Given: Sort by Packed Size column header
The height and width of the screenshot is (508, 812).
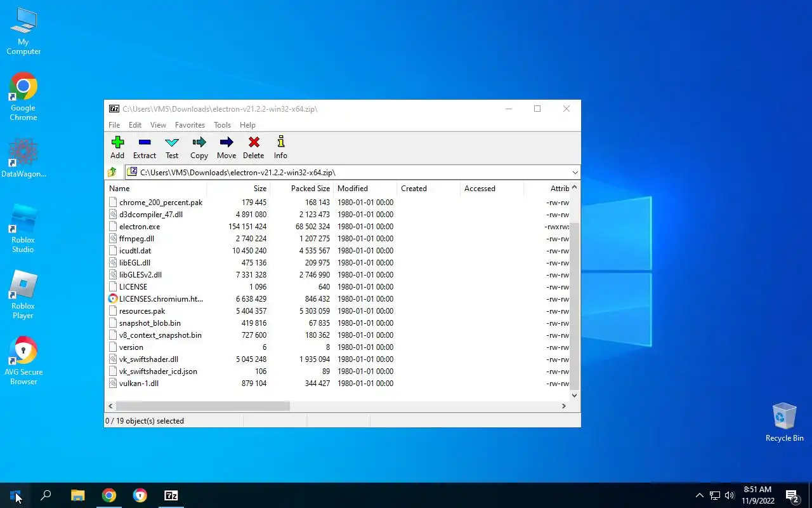Looking at the screenshot, I should [x=302, y=189].
